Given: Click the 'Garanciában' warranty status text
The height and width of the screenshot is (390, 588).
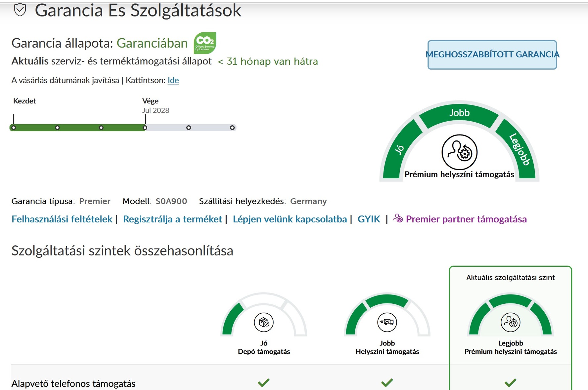Looking at the screenshot, I should pos(152,43).
